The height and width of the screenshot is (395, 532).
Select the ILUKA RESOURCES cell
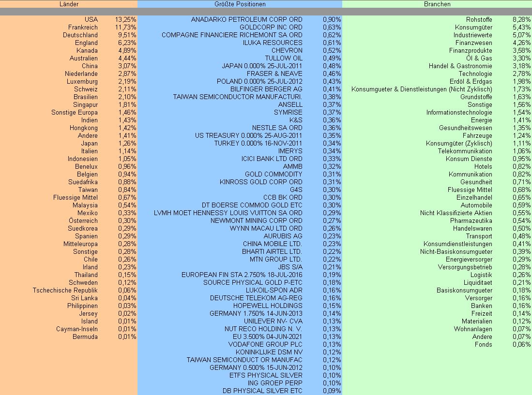pyautogui.click(x=273, y=43)
